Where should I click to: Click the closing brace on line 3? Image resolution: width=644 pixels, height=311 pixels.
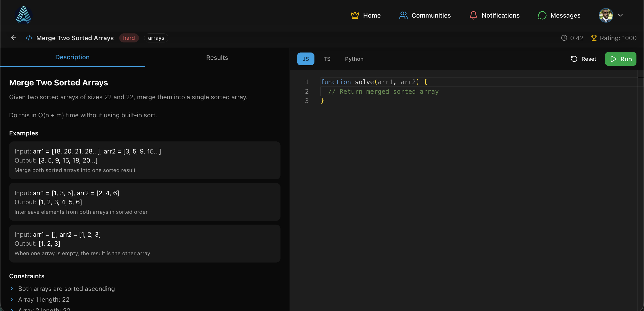click(322, 101)
